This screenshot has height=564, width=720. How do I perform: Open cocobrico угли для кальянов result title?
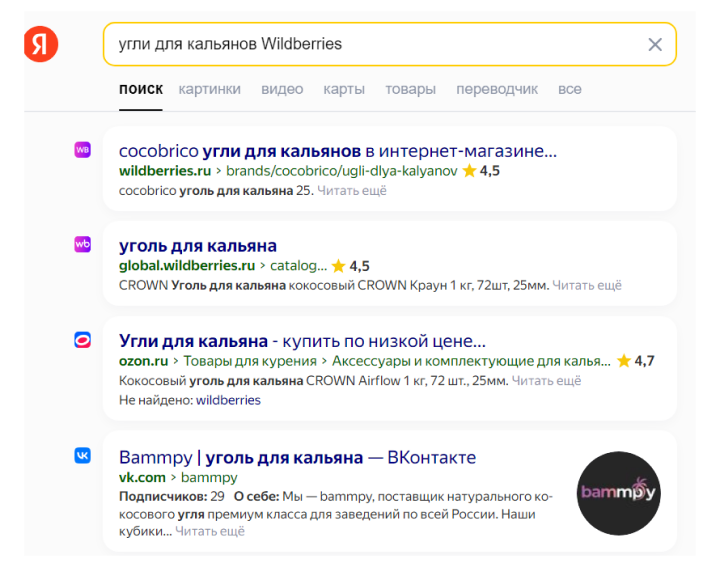coord(338,151)
